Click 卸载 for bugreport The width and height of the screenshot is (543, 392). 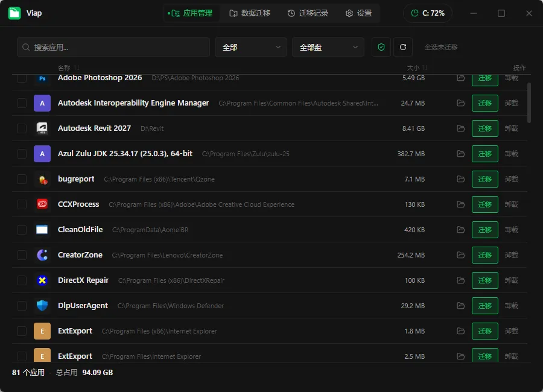click(512, 179)
